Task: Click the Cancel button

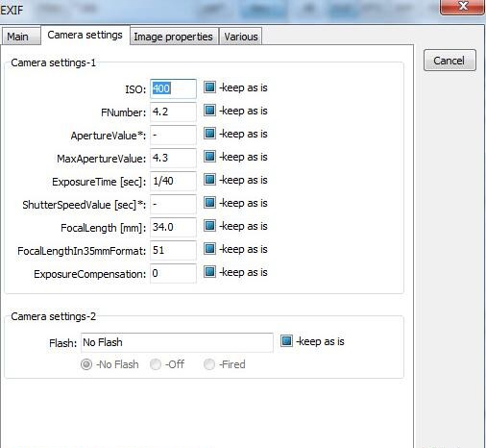Action: tap(450, 61)
